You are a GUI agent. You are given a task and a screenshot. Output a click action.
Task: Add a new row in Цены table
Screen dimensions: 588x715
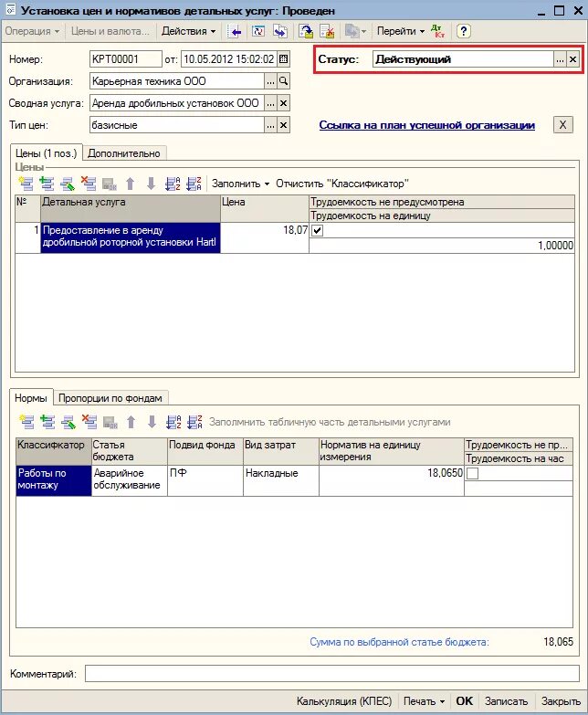point(26,184)
